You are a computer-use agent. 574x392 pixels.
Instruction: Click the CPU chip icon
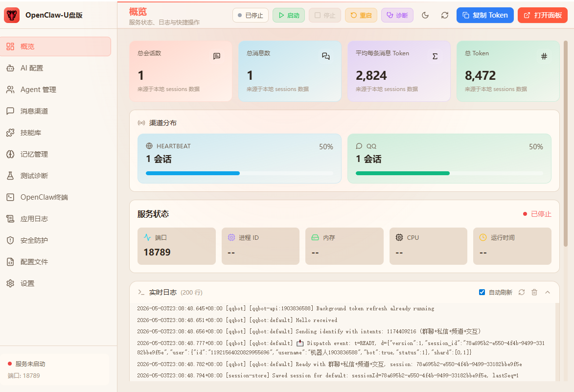pos(399,237)
